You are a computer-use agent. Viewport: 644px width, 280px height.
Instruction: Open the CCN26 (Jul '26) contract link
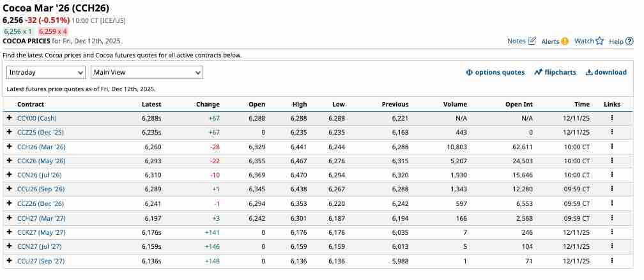point(41,175)
